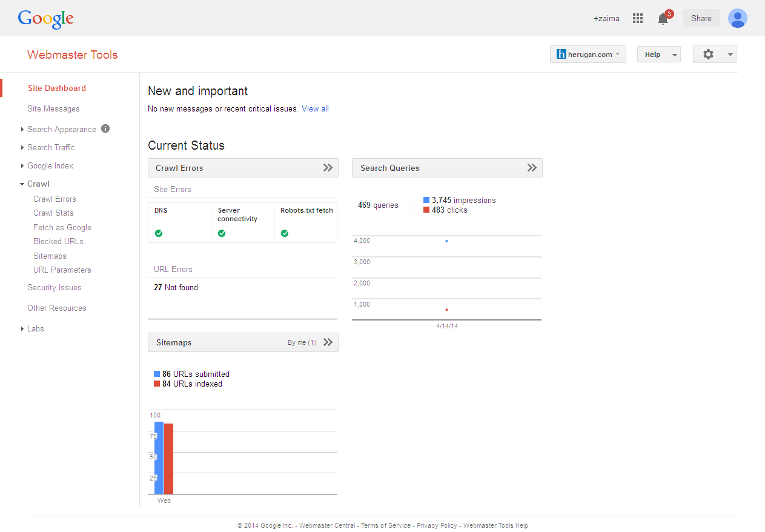This screenshot has height=532, width=765.
Task: Click the blue URLs submitted bar
Action: click(x=159, y=458)
